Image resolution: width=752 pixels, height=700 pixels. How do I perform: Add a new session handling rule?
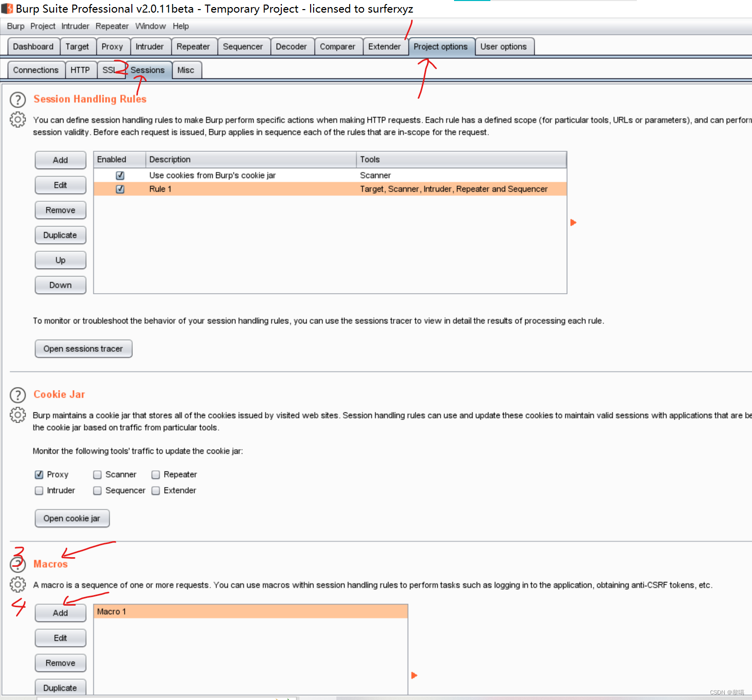click(61, 160)
